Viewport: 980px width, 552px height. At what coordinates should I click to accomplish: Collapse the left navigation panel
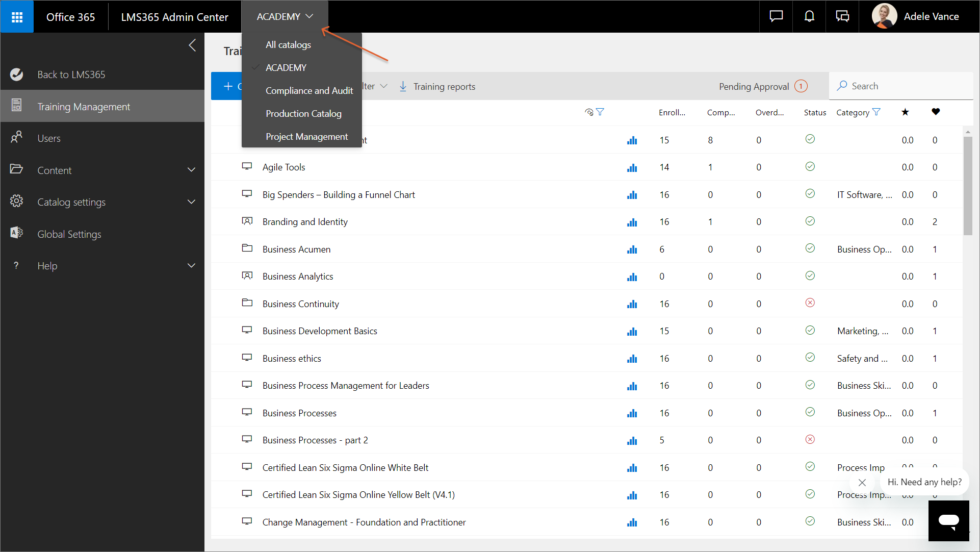click(x=192, y=45)
